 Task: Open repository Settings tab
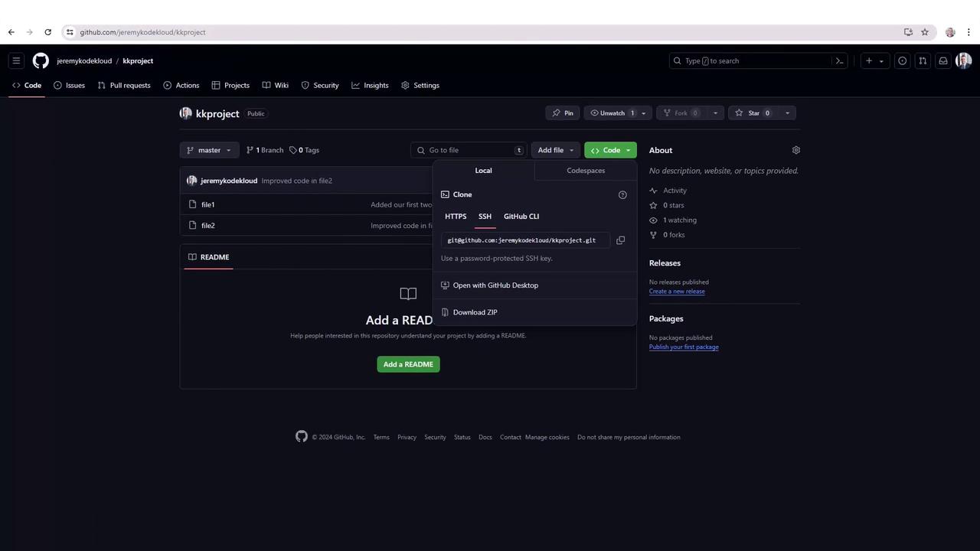tap(420, 86)
